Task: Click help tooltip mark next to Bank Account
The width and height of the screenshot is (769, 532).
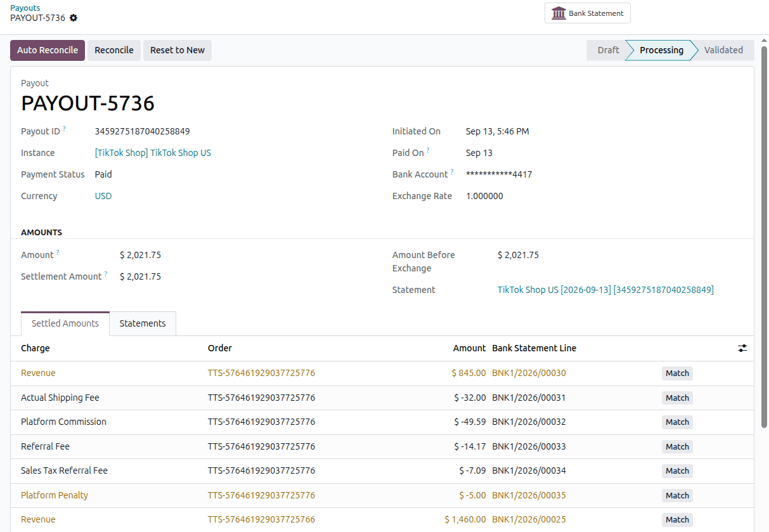Action: click(452, 172)
